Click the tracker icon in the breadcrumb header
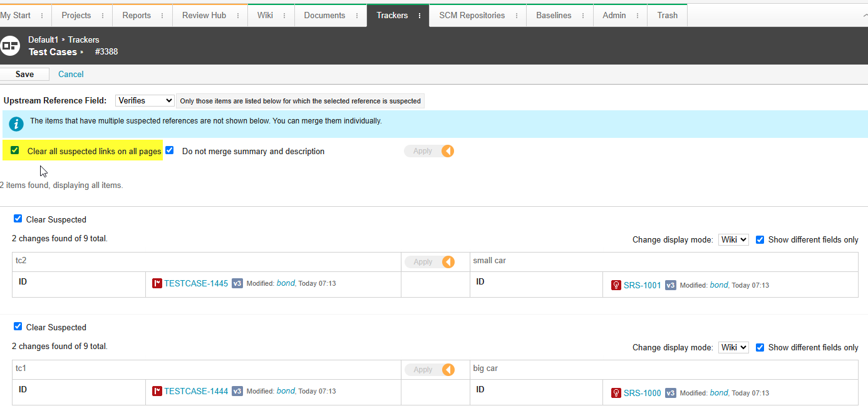The height and width of the screenshot is (418, 868). pyautogui.click(x=10, y=45)
